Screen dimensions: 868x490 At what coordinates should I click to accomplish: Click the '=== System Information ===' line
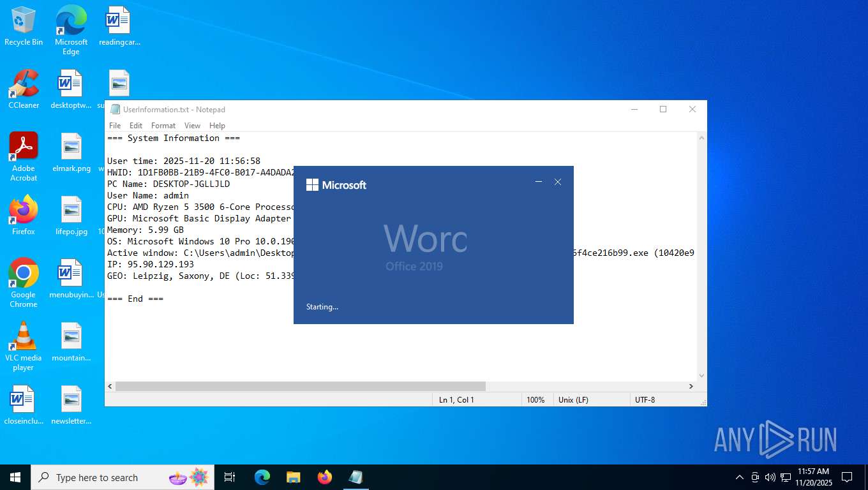174,138
